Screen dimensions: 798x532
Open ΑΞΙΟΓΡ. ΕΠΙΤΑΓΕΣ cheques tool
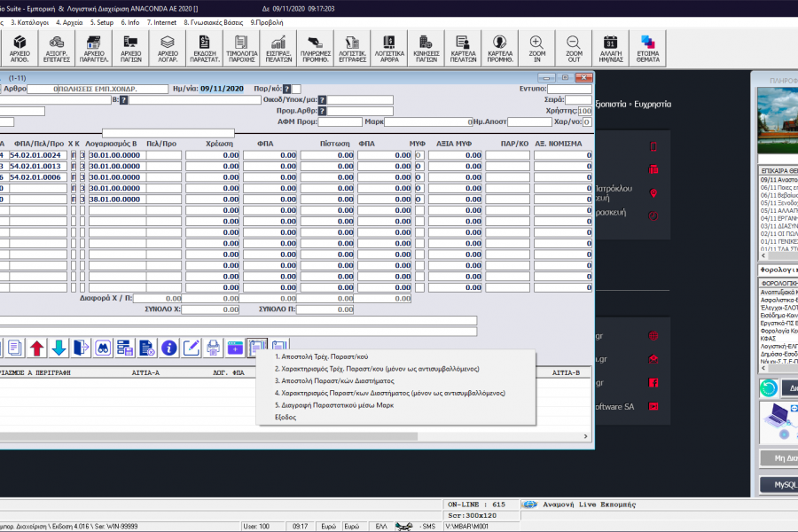click(x=57, y=49)
